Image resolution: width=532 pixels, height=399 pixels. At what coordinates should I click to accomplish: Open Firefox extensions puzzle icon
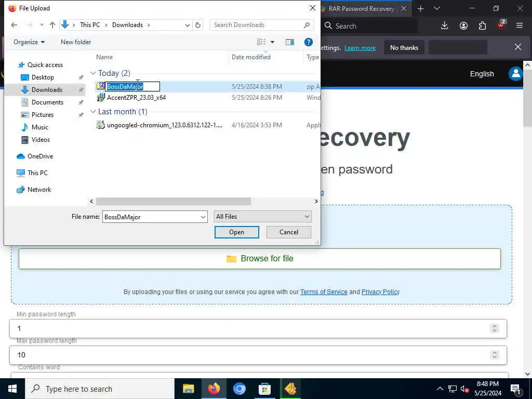[482, 26]
